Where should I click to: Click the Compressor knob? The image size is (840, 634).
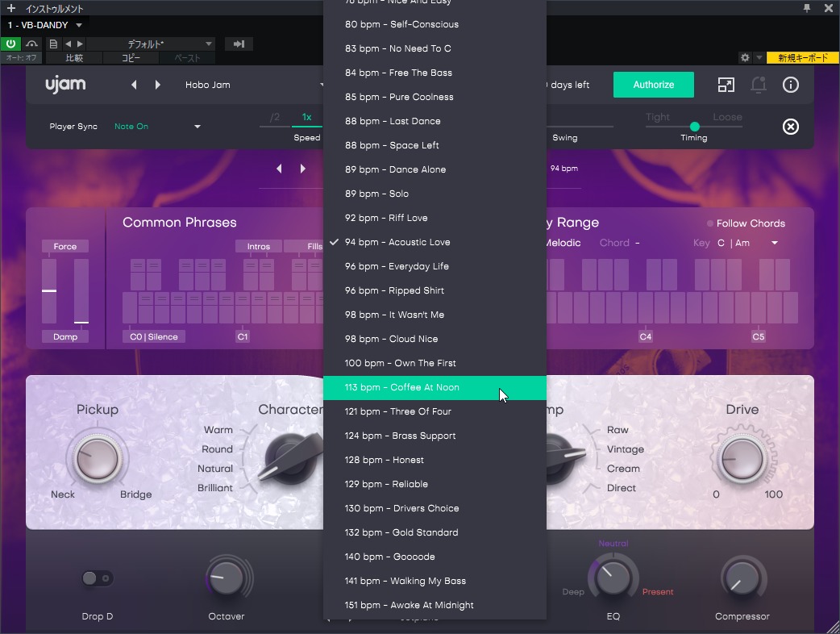[x=742, y=578]
